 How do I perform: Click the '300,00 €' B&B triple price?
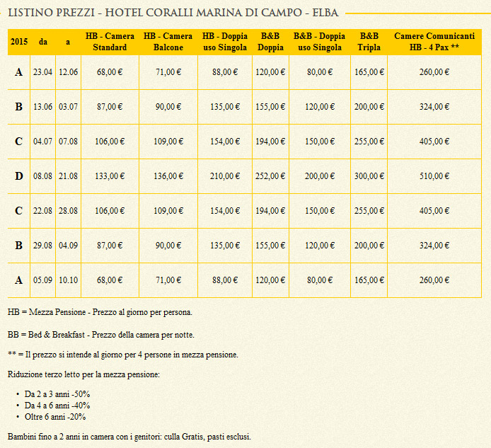click(369, 176)
